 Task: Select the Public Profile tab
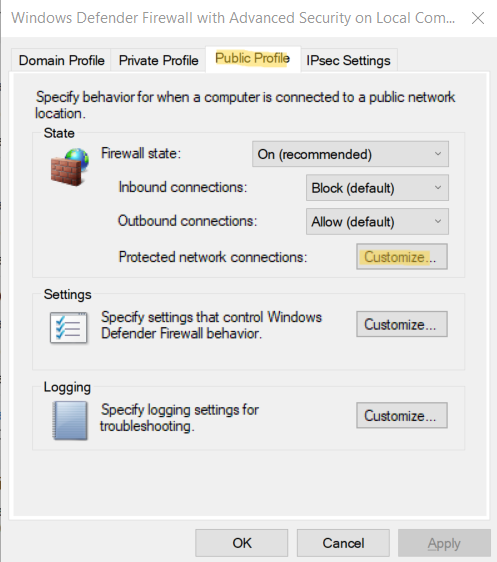point(253,59)
